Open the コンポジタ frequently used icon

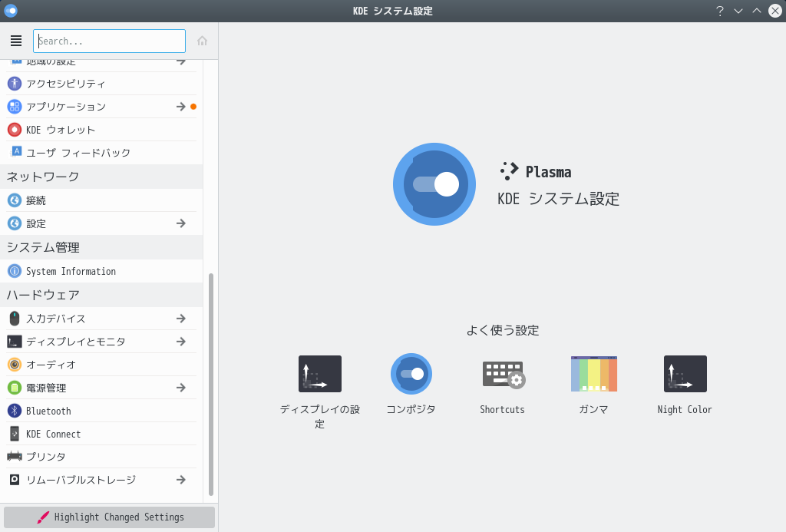(x=411, y=374)
